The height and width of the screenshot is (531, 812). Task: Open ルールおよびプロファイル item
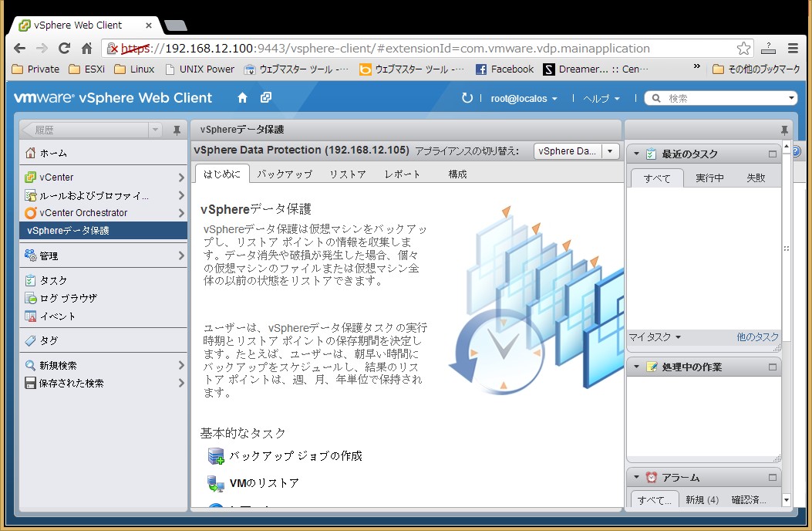coord(103,195)
